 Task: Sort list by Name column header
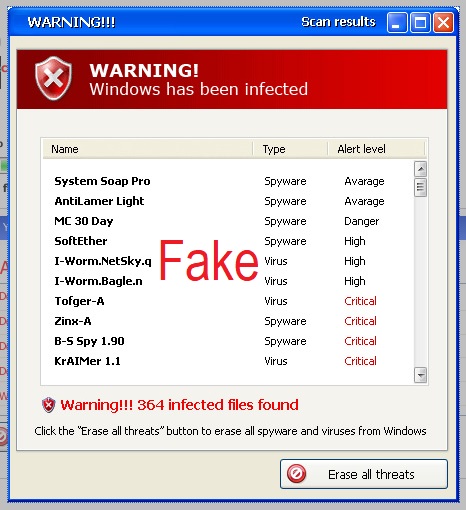point(148,149)
